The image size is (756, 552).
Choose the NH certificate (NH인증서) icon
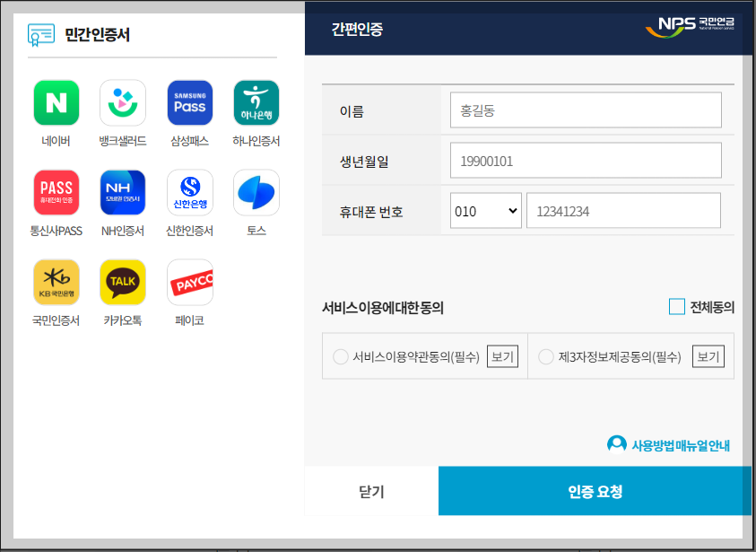pyautogui.click(x=123, y=192)
